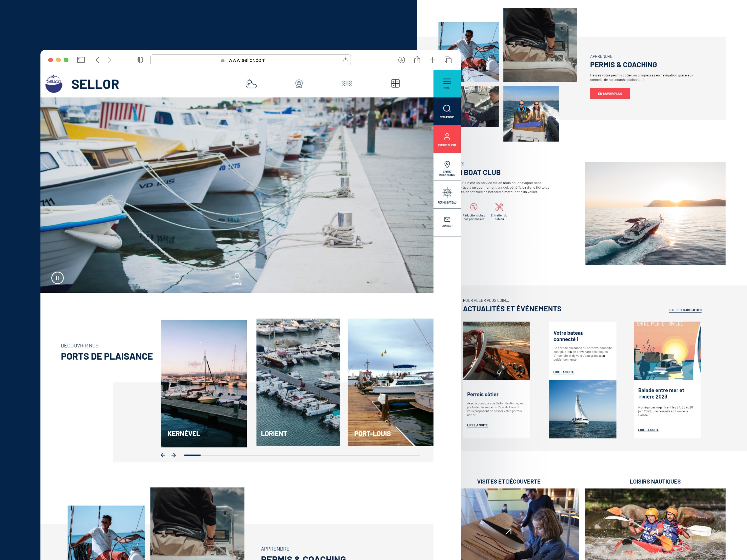Image resolution: width=747 pixels, height=560 pixels.
Task: Open the weather forecast icon in header
Action: pos(251,83)
